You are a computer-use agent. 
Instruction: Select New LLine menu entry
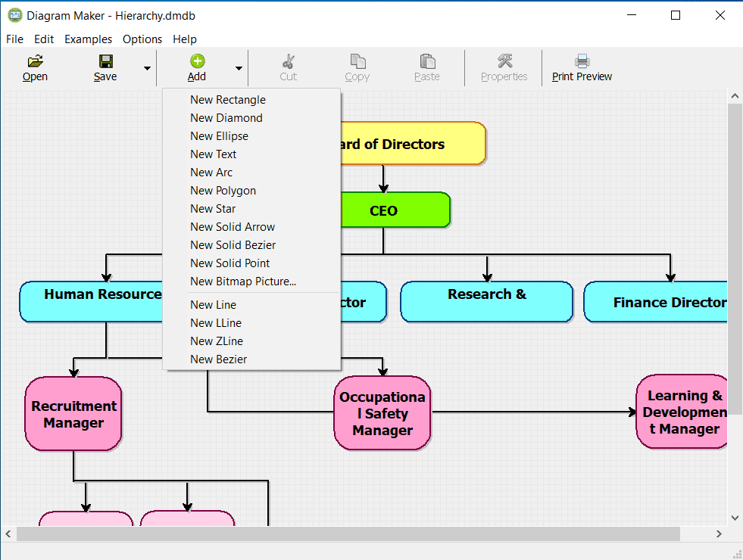coord(251,323)
